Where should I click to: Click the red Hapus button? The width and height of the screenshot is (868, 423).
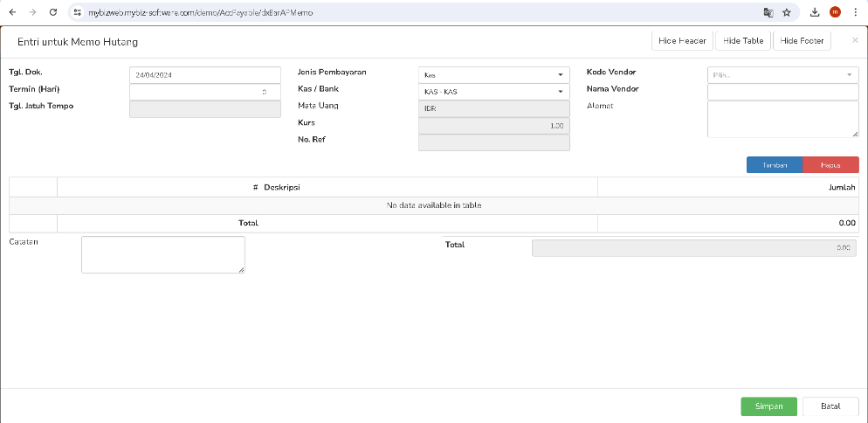[x=830, y=165]
